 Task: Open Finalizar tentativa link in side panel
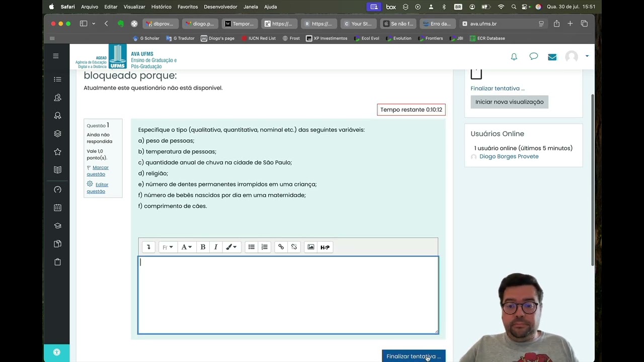(498, 88)
